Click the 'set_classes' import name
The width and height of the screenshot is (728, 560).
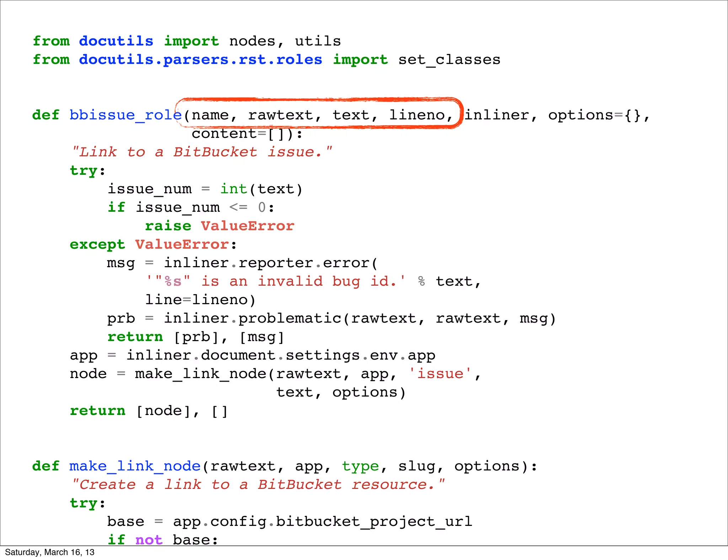pyautogui.click(x=449, y=60)
